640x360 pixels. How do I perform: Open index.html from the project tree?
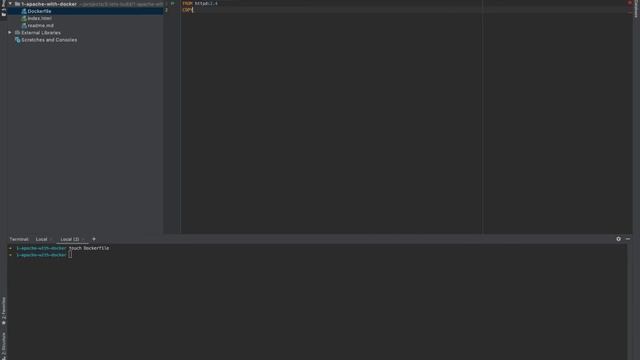40,18
